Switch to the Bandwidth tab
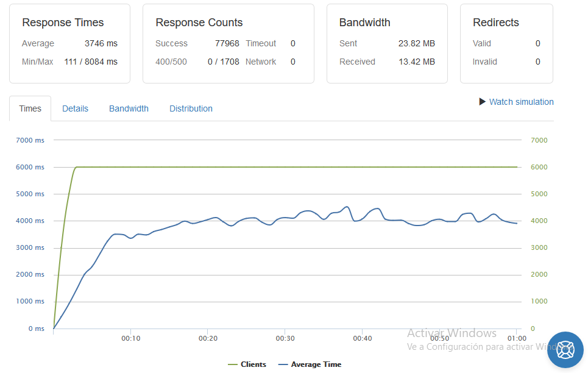The height and width of the screenshot is (373, 588). pyautogui.click(x=129, y=108)
